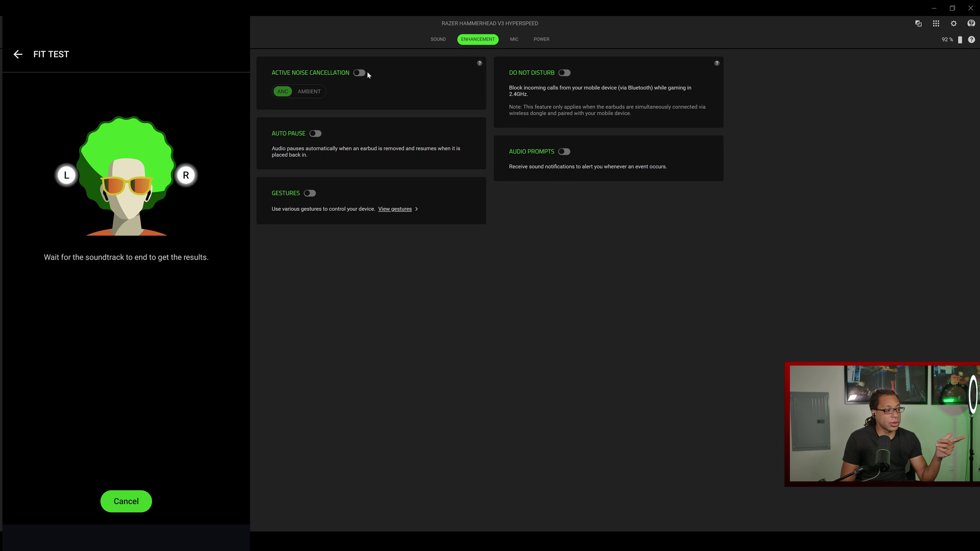980x551 pixels.
Task: Enable the Gestures switch
Action: click(310, 193)
